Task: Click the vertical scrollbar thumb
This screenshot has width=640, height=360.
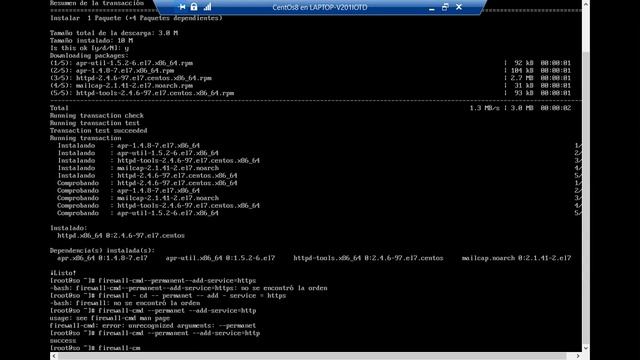Action: [586, 198]
